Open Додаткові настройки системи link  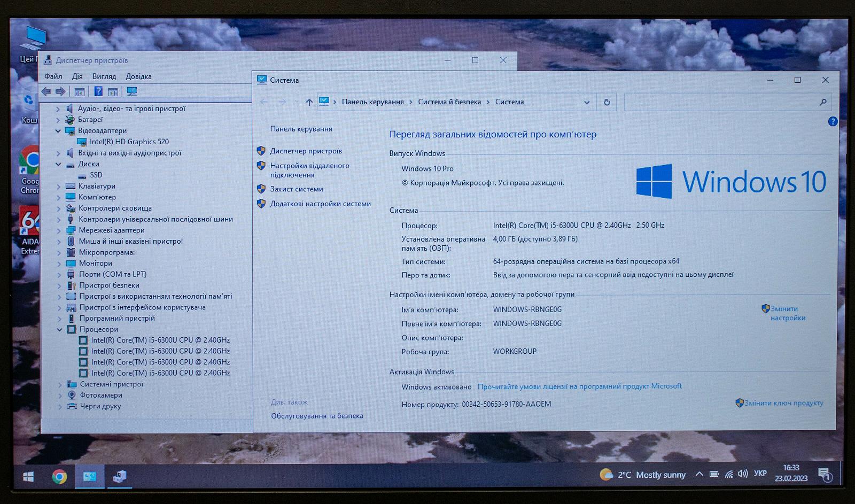(x=321, y=204)
